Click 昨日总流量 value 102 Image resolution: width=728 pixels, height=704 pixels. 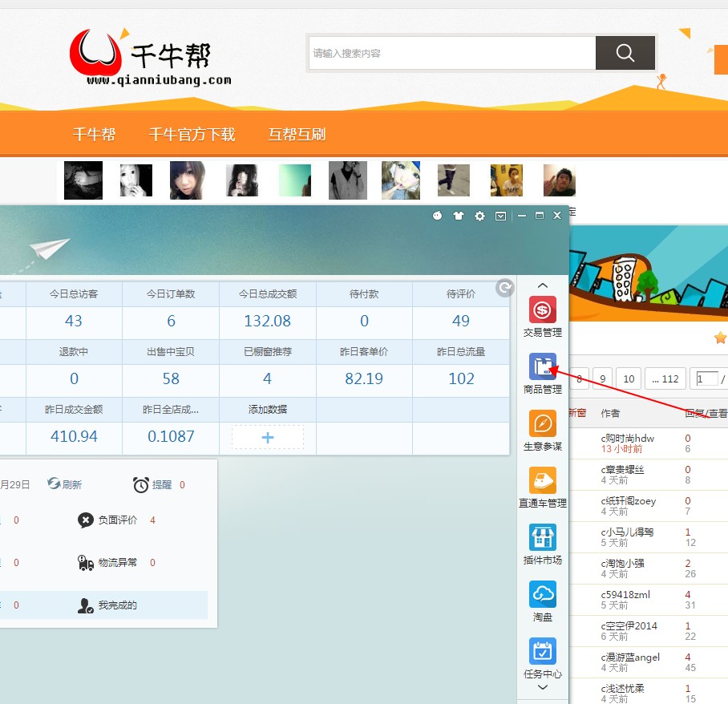tap(461, 378)
